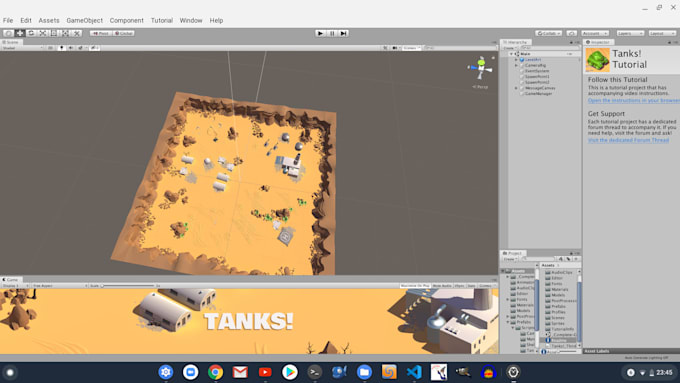This screenshot has height=383, width=680.
Task: Toggle scene lighting button
Action: click(62, 48)
